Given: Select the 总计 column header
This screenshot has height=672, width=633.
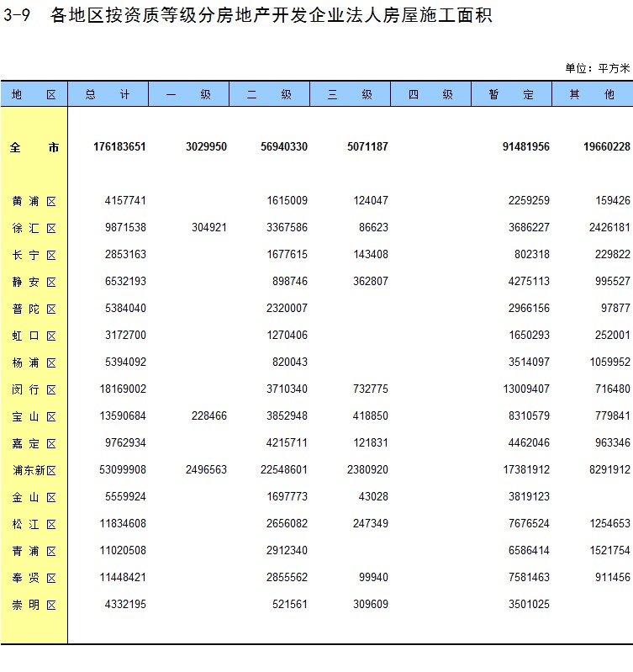Looking at the screenshot, I should click(108, 95).
